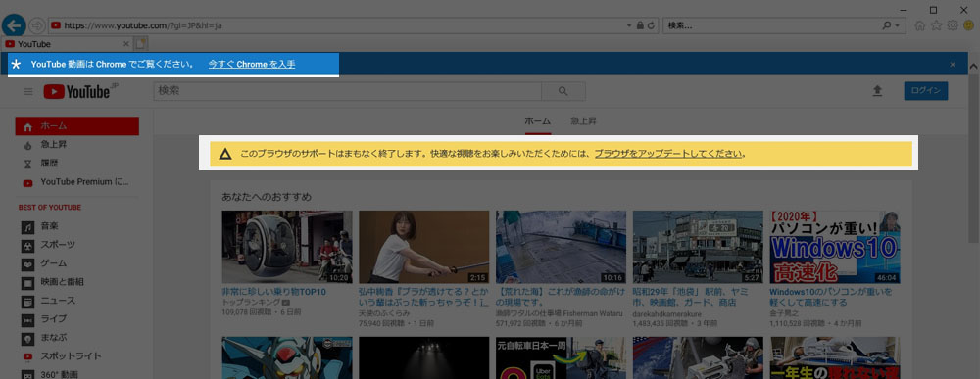Viewport: 980px width, 379px height.
Task: Open the 元自転車日本一周 Uber Eats video thumbnail
Action: tap(562, 357)
